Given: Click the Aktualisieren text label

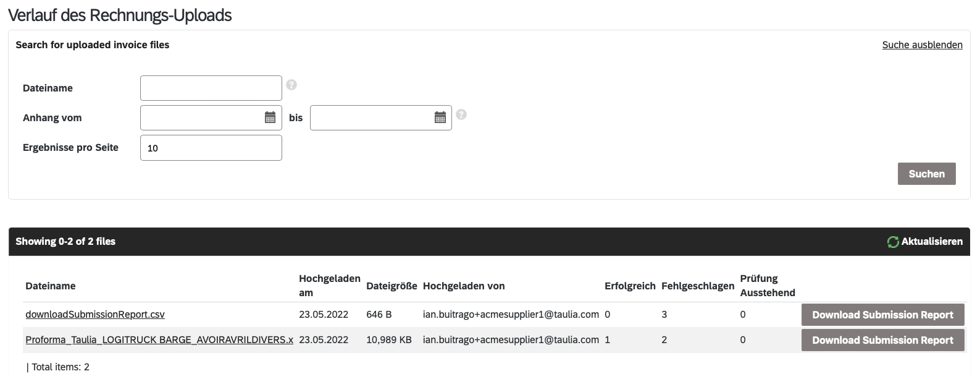Looking at the screenshot, I should tap(931, 242).
